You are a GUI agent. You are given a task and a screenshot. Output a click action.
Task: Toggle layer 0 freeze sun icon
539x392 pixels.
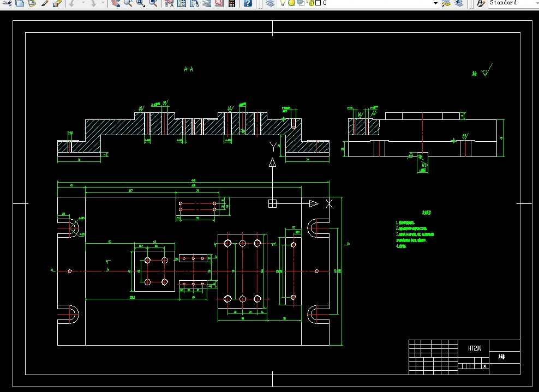[x=291, y=3]
